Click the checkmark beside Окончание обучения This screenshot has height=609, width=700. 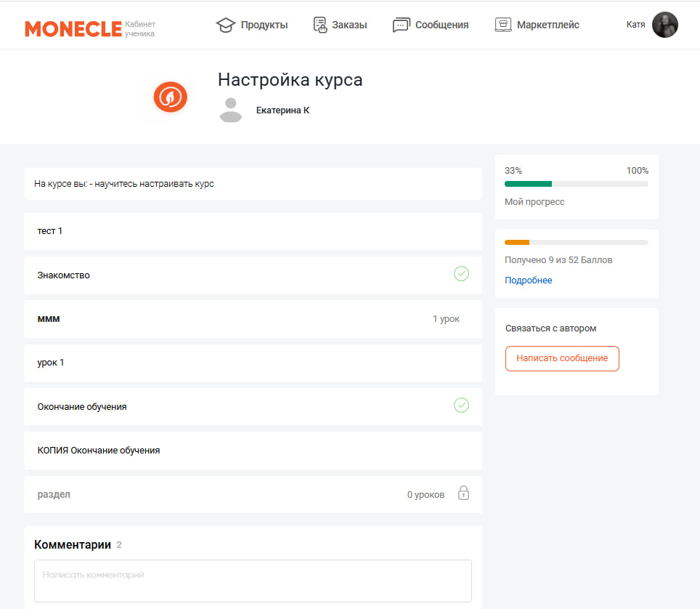click(x=461, y=406)
